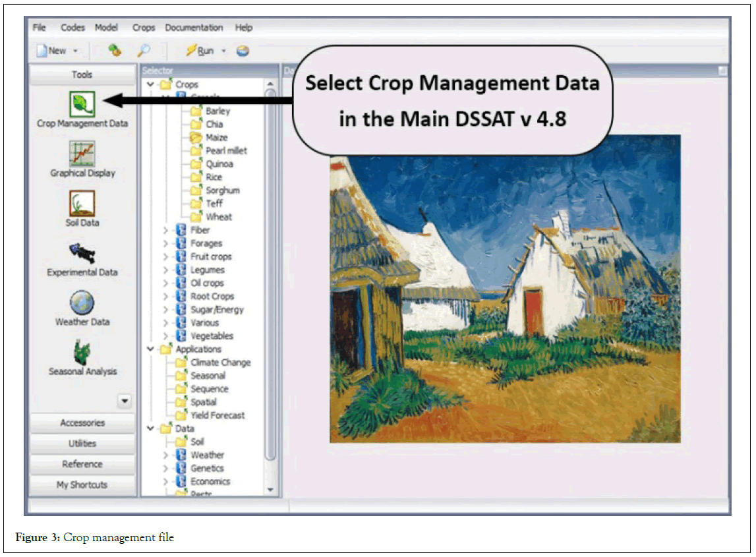This screenshot has height=557, width=756.
Task: Open the Documentation menu
Action: coord(194,28)
